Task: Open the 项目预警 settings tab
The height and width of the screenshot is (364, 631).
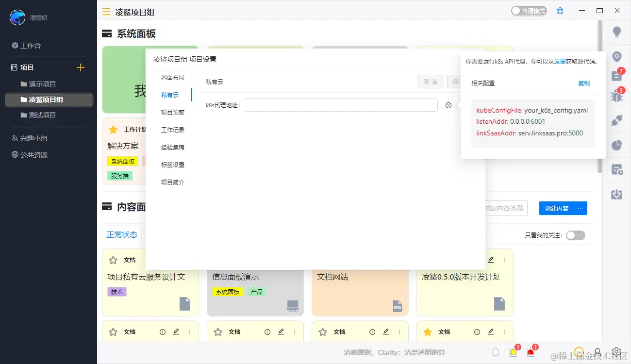Action: (173, 113)
